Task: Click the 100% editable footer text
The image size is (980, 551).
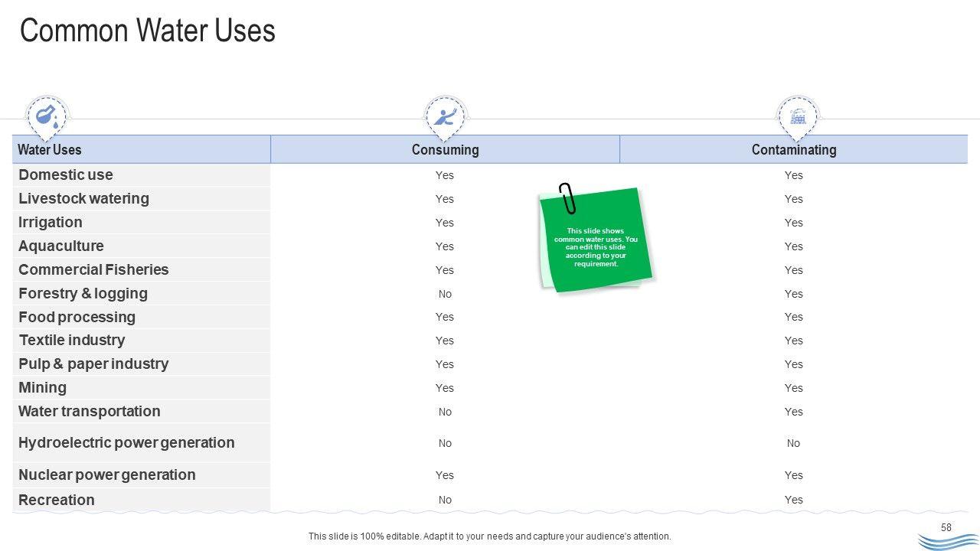Action: [x=490, y=536]
